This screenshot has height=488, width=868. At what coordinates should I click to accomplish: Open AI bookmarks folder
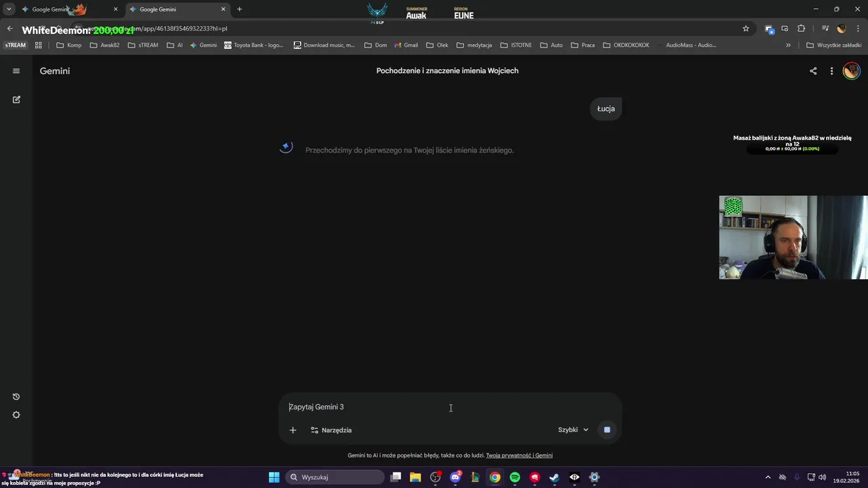[x=174, y=45]
